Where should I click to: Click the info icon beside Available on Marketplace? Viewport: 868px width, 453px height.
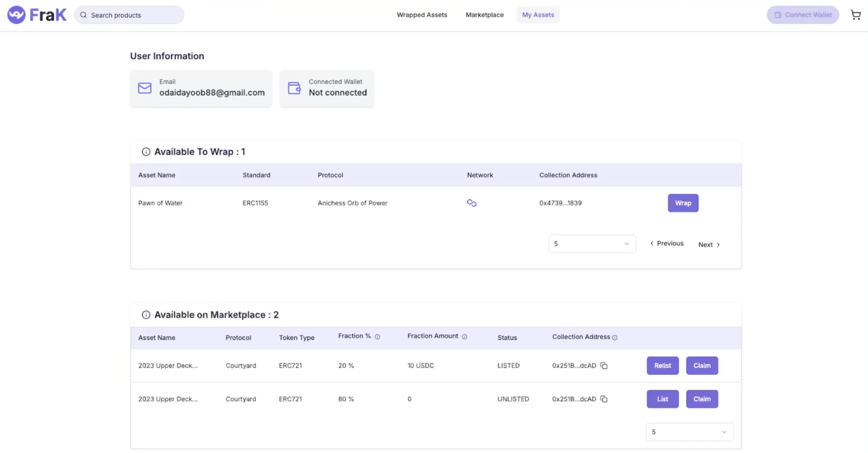[146, 315]
